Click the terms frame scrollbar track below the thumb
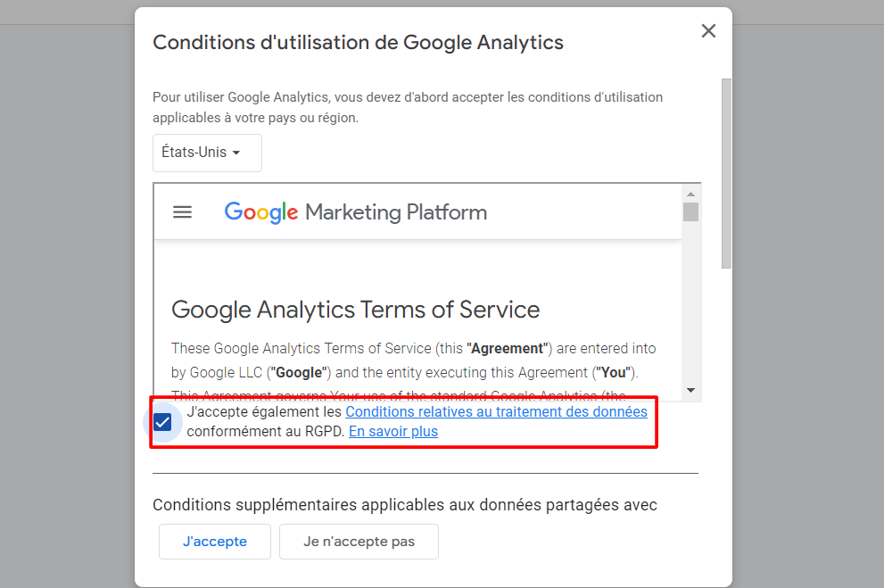 click(690, 302)
